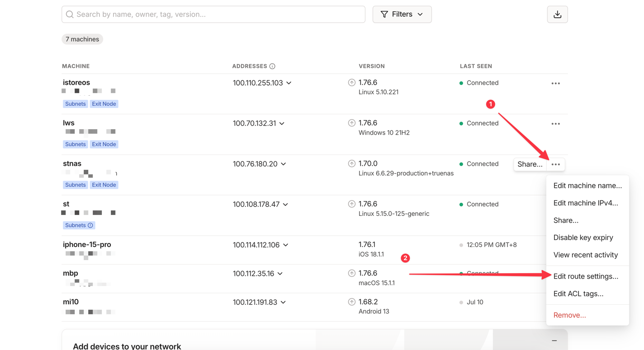Viewport: 644px width, 350px height.
Task: Click the three-dot menu button for stnas
Action: [x=555, y=164]
